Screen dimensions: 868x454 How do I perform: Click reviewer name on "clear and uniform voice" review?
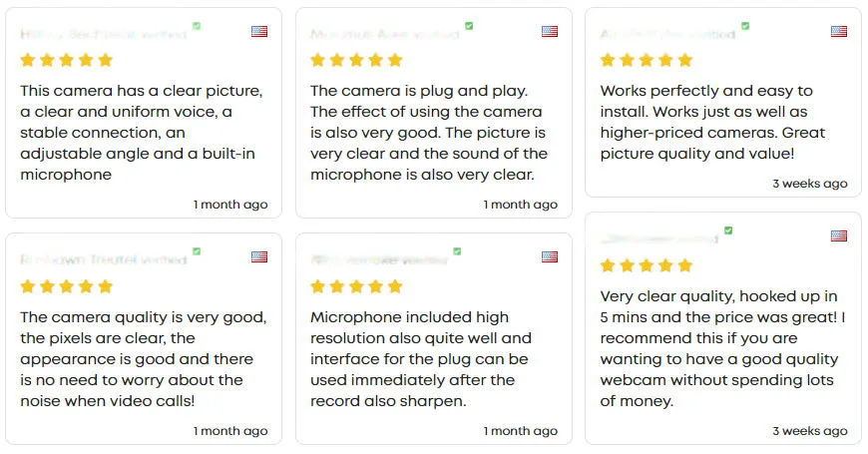[x=103, y=35]
